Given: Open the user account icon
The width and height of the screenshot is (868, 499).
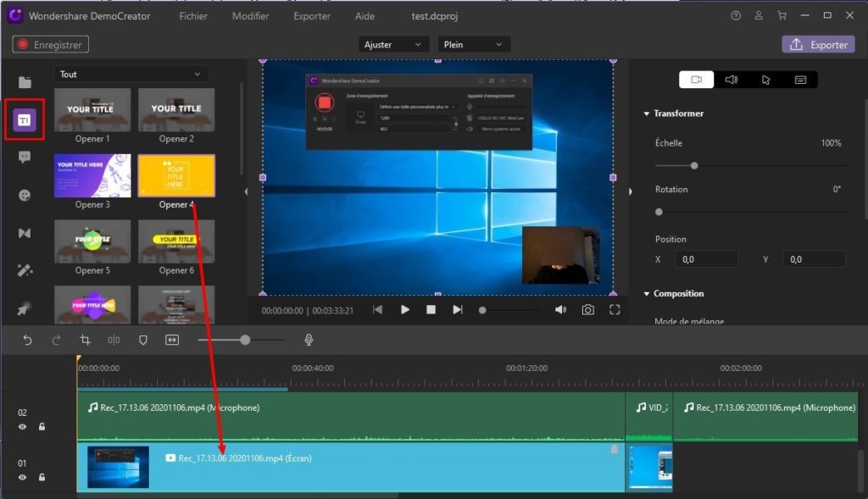Looking at the screenshot, I should coord(759,15).
